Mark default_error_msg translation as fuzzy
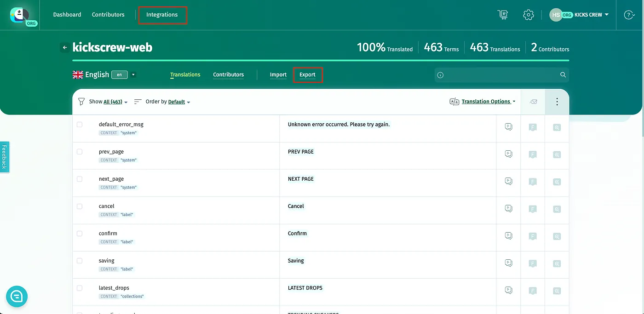This screenshot has width=644, height=314. coord(533,127)
